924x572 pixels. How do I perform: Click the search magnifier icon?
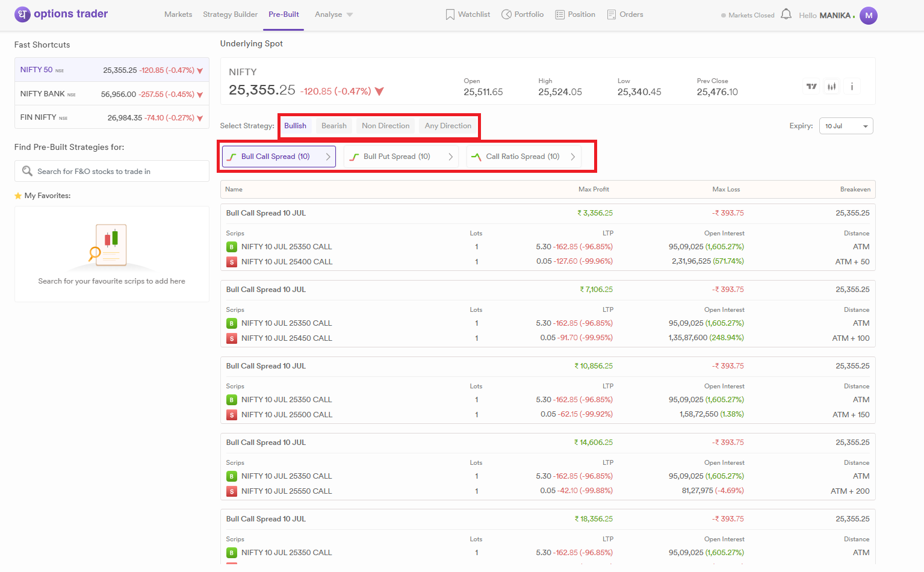click(x=27, y=171)
